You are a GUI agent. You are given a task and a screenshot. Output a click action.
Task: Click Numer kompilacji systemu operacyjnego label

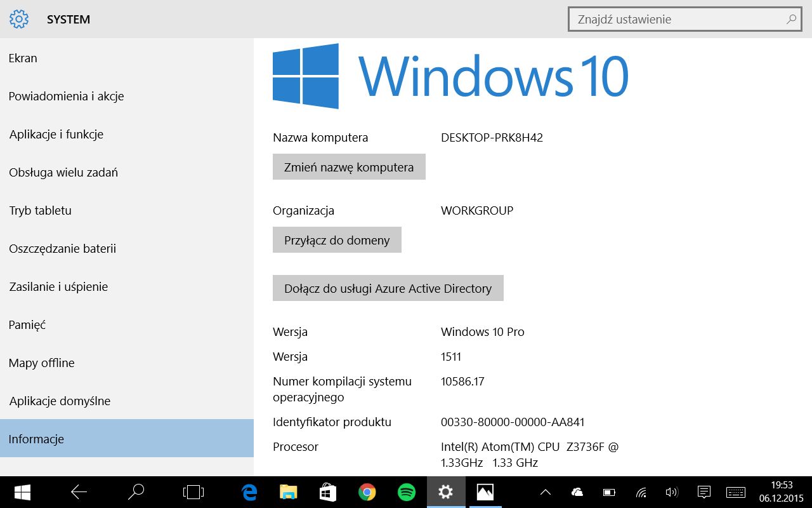(342, 389)
